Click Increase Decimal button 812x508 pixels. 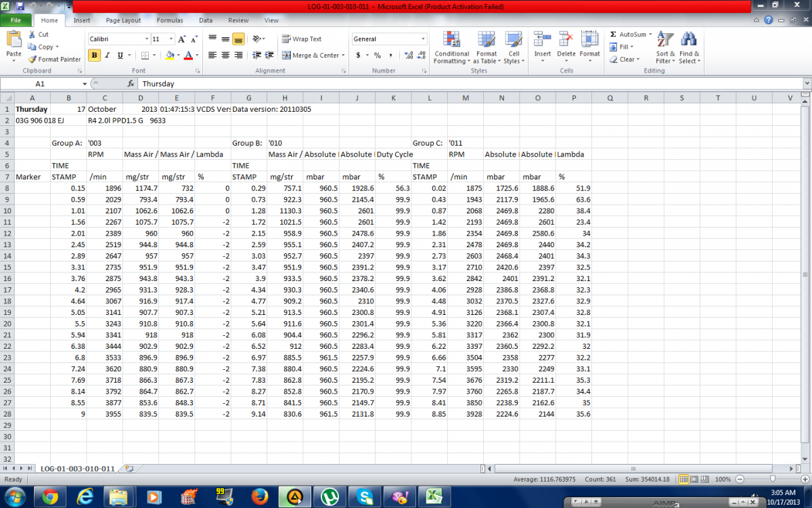pyautogui.click(x=408, y=56)
